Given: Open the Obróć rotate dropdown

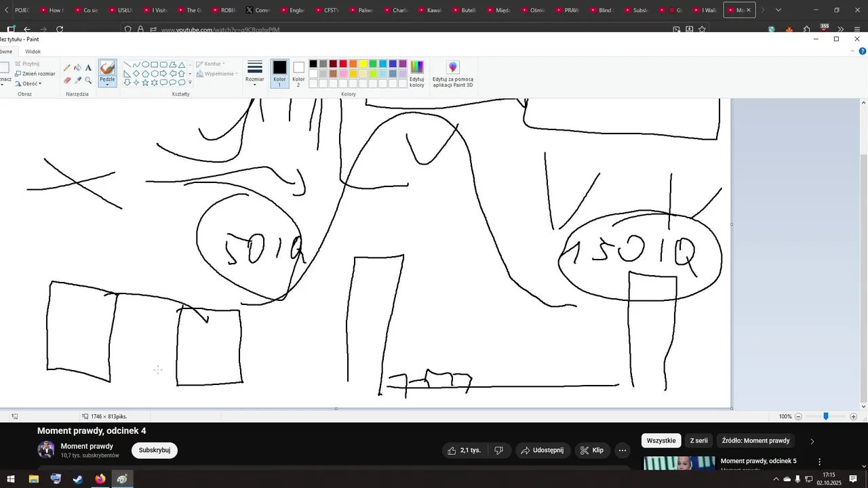Looking at the screenshot, I should (28, 83).
